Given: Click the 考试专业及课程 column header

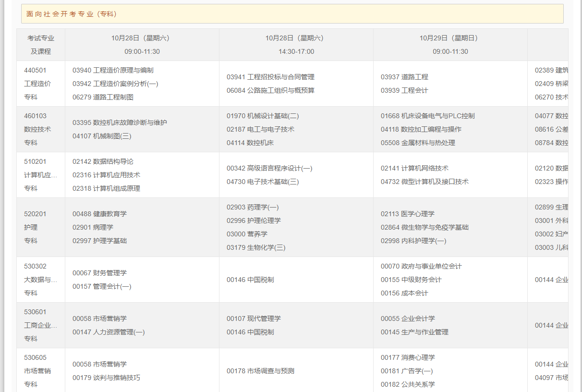Looking at the screenshot, I should (41, 45).
